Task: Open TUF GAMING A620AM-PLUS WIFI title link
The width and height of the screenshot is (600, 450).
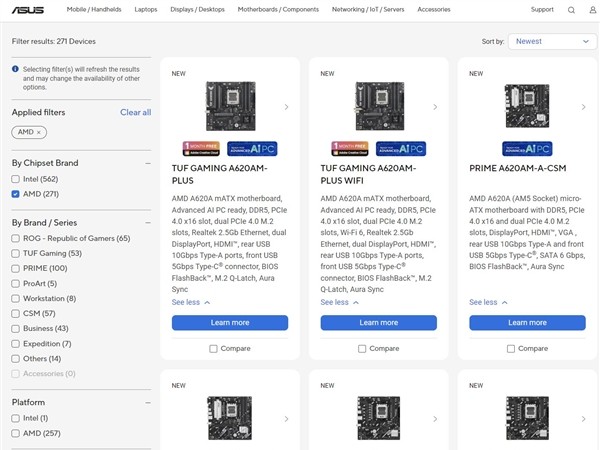Action: pos(368,174)
